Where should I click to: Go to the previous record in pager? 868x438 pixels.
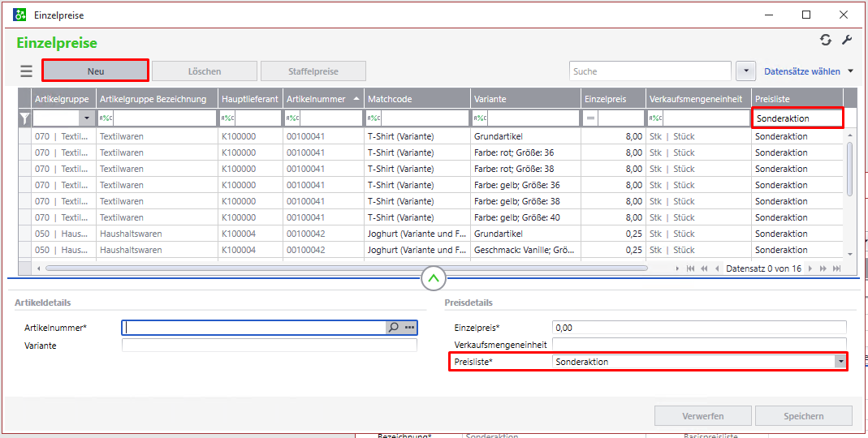click(x=718, y=268)
